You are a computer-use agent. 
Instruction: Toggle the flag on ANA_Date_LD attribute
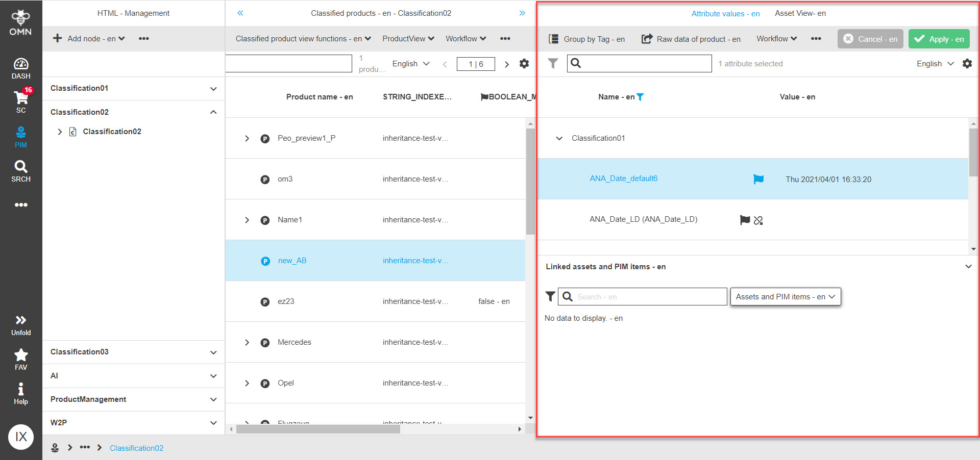[745, 220]
